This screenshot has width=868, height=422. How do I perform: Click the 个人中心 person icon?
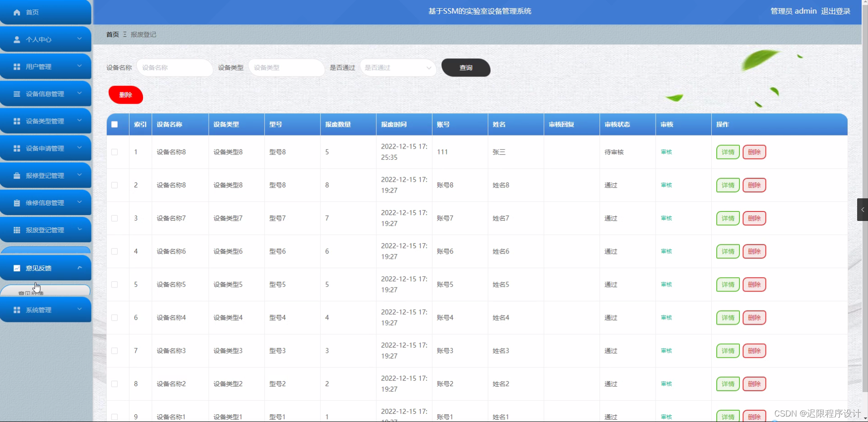point(16,39)
